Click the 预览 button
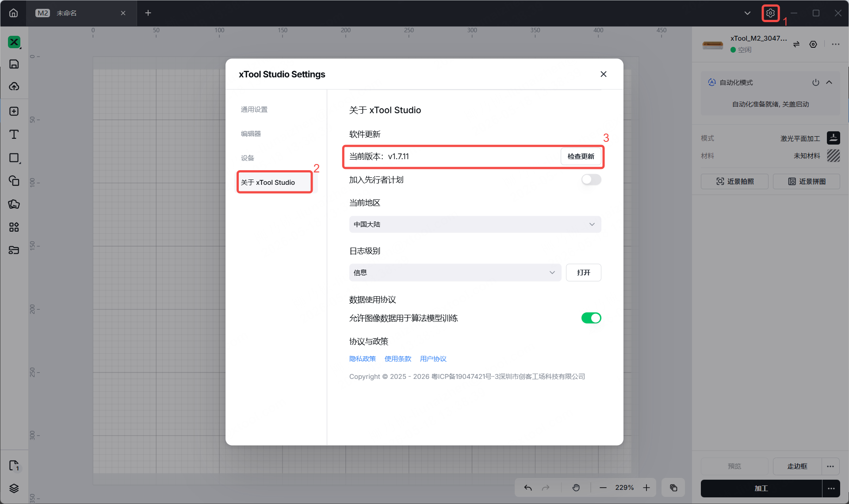Viewport: 849px width, 504px height. click(x=734, y=466)
